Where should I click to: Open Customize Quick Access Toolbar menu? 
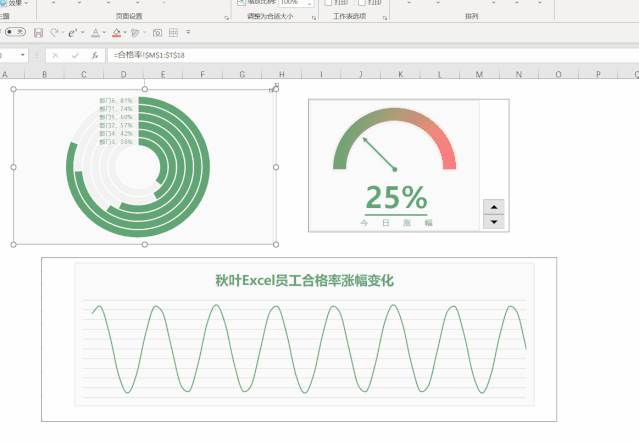(188, 32)
